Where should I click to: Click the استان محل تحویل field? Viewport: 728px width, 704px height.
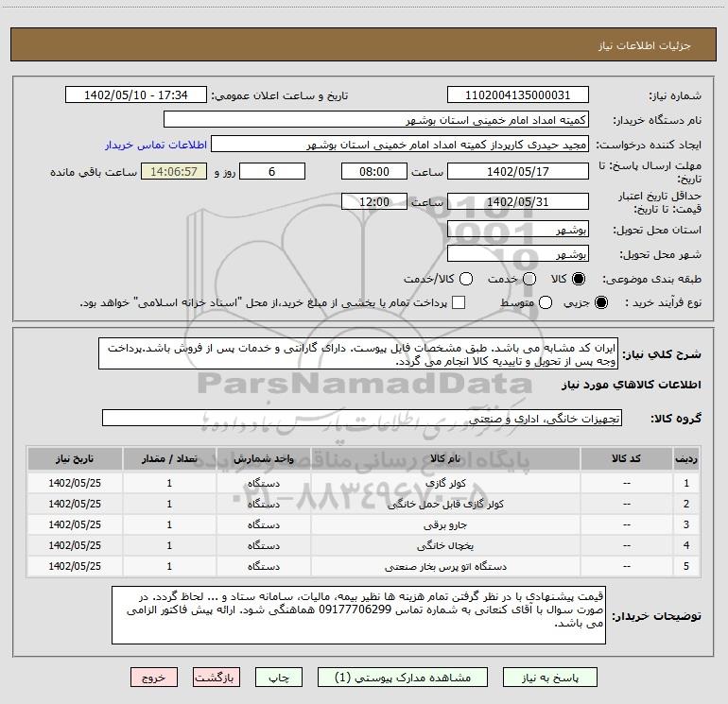coord(518,229)
